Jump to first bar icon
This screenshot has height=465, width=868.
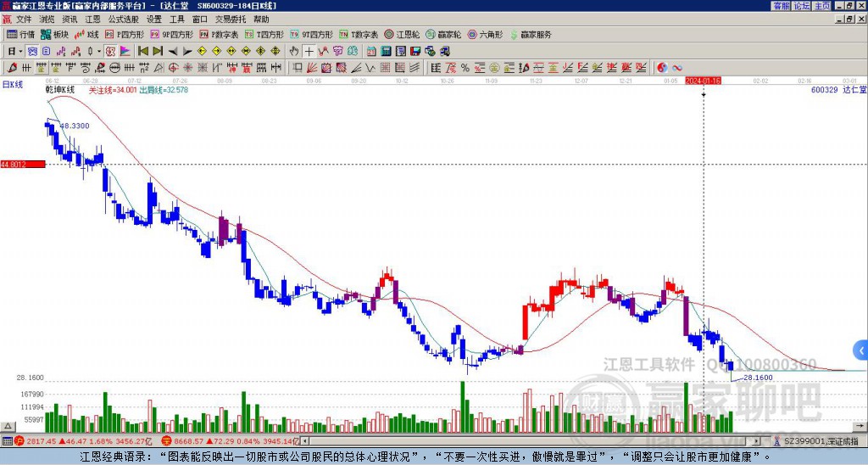(142, 52)
